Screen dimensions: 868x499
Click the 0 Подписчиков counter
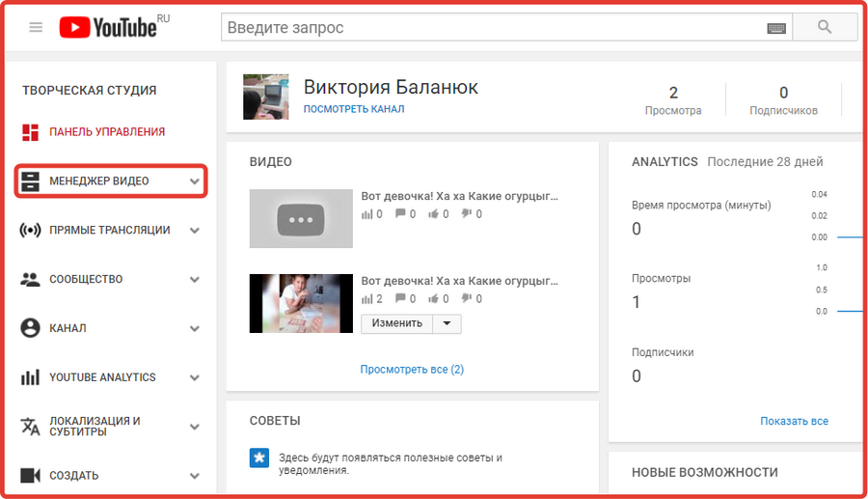783,100
